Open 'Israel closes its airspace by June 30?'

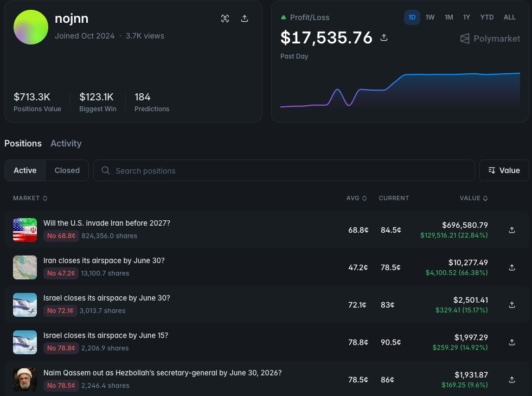[x=106, y=298]
